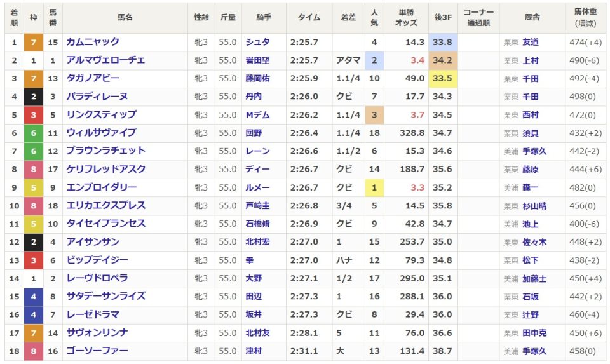610x364 pixels.
Task: Click orange frame 7 badge for カムニャック
Action: [34, 42]
